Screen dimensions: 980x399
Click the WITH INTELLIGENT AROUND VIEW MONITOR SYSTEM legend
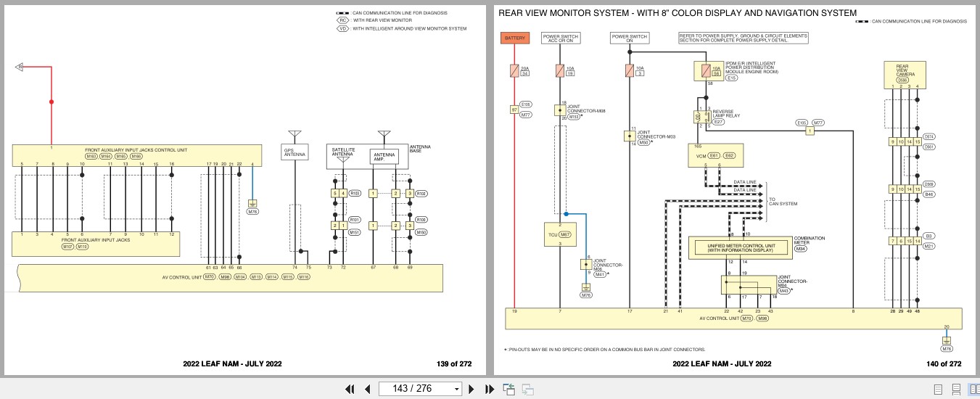coord(409,28)
